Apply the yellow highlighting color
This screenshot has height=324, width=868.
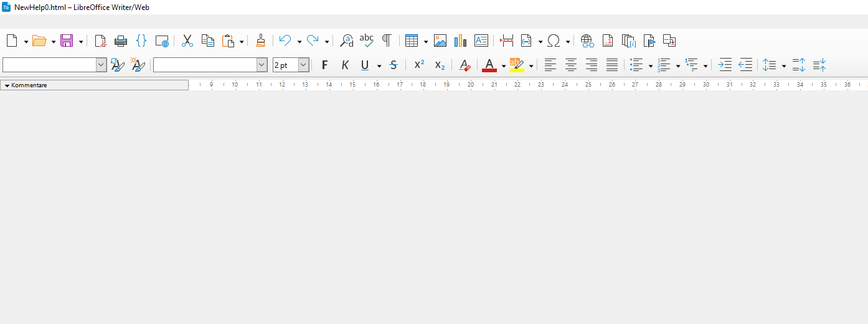[x=516, y=65]
